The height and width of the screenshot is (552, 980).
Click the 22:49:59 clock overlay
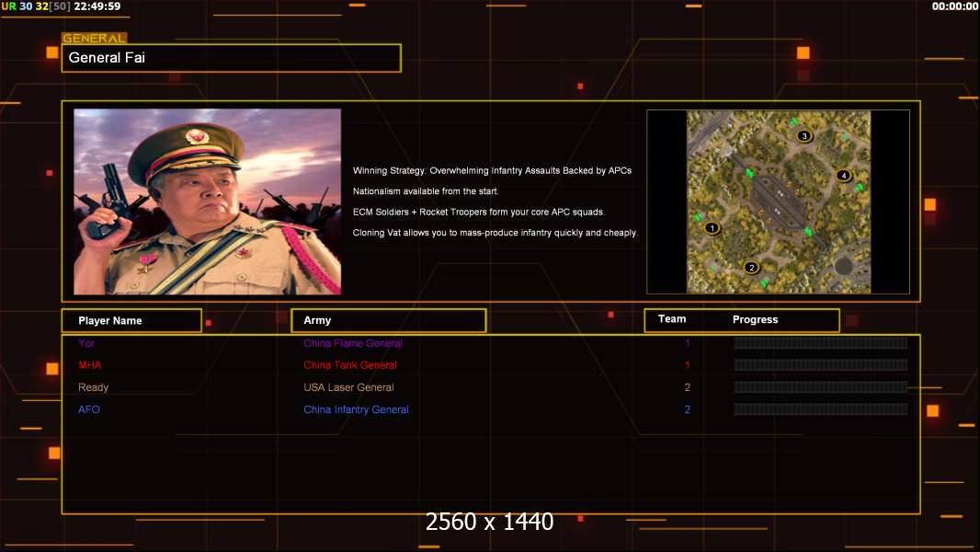pyautogui.click(x=97, y=6)
